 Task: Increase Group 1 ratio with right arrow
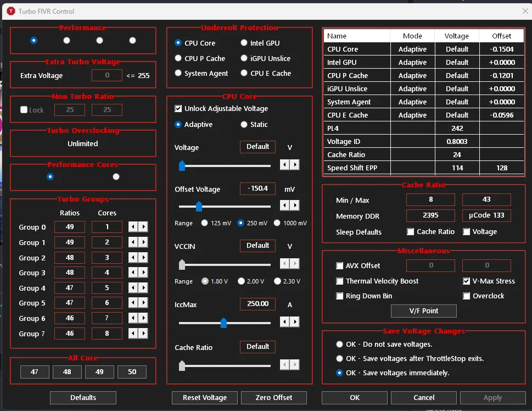(143, 242)
